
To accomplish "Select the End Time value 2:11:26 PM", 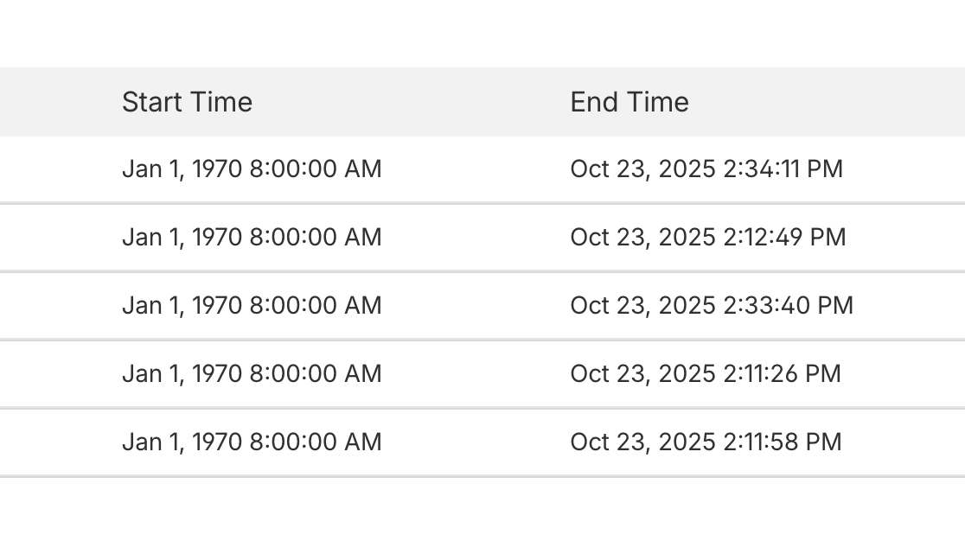I will click(706, 373).
